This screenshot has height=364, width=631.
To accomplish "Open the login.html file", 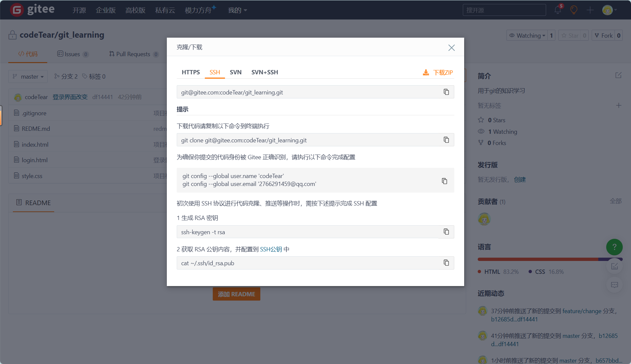I will 35,160.
